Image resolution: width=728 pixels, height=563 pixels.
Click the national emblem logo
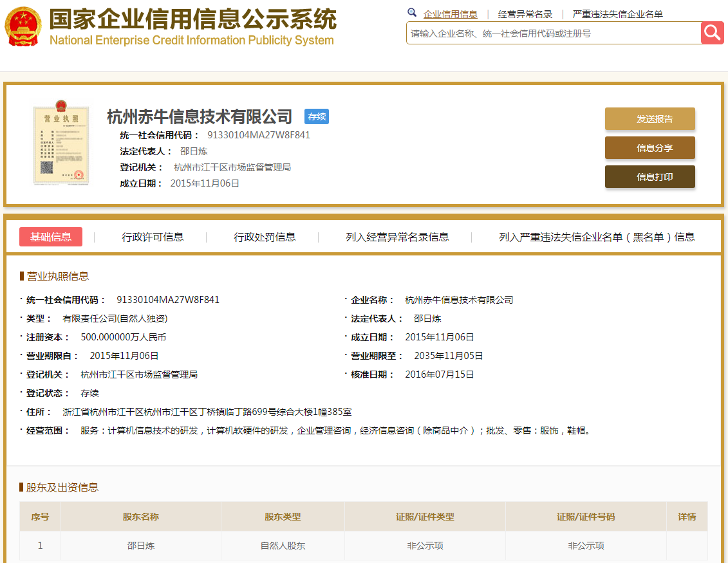pos(23,26)
